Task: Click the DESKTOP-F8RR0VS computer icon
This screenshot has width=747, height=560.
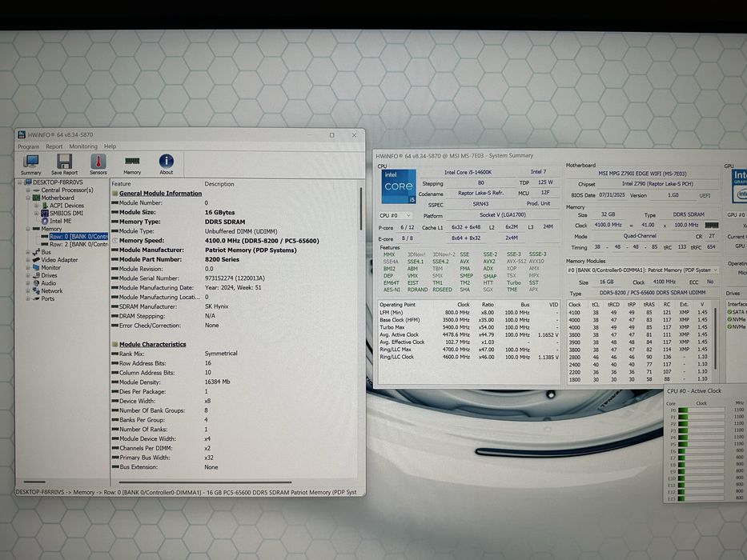Action: (x=28, y=182)
